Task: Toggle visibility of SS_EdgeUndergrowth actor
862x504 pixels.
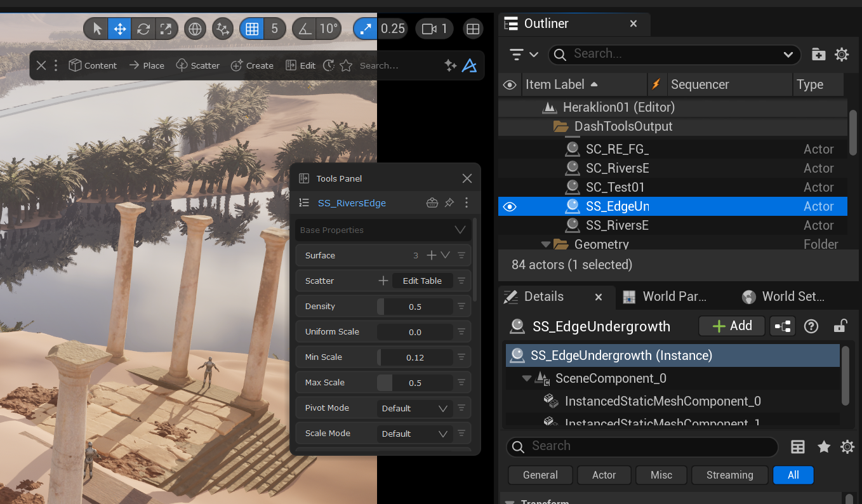Action: pyautogui.click(x=510, y=206)
